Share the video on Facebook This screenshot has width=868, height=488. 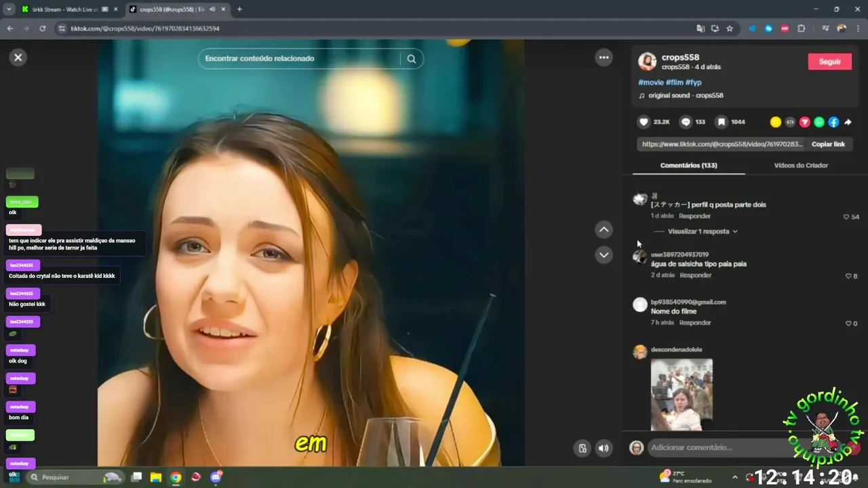click(x=833, y=122)
